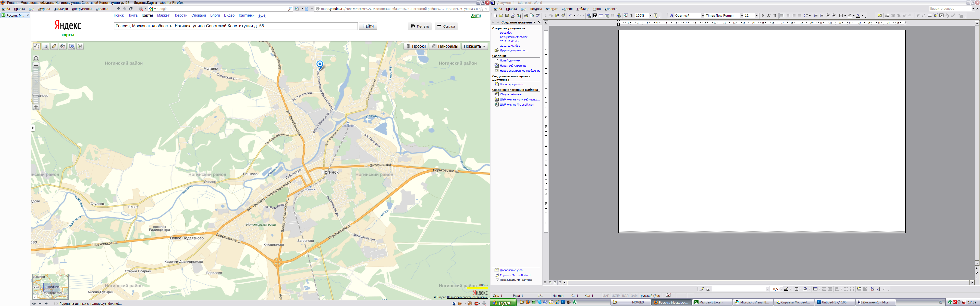The image size is (980, 306).
Task: Toggle 'Показывать при запуске' checkbox
Action: click(x=497, y=280)
